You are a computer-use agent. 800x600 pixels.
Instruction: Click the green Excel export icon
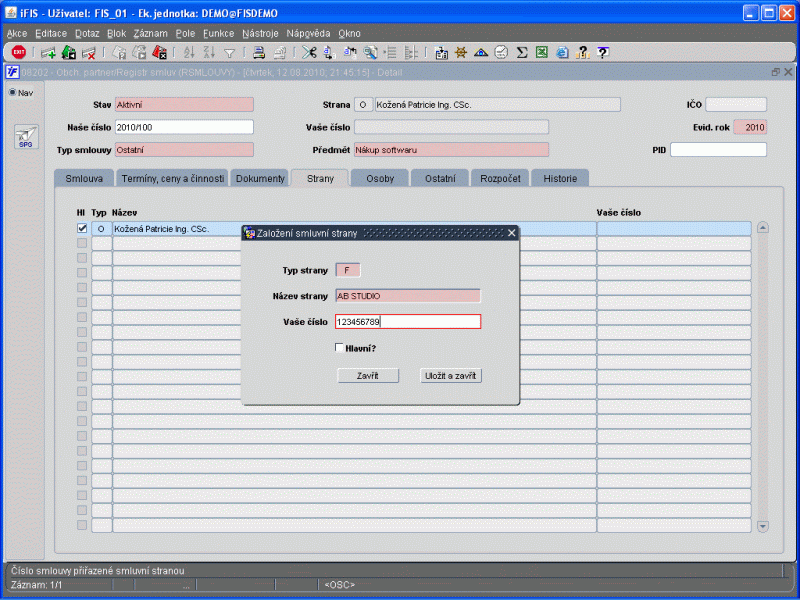pyautogui.click(x=540, y=52)
